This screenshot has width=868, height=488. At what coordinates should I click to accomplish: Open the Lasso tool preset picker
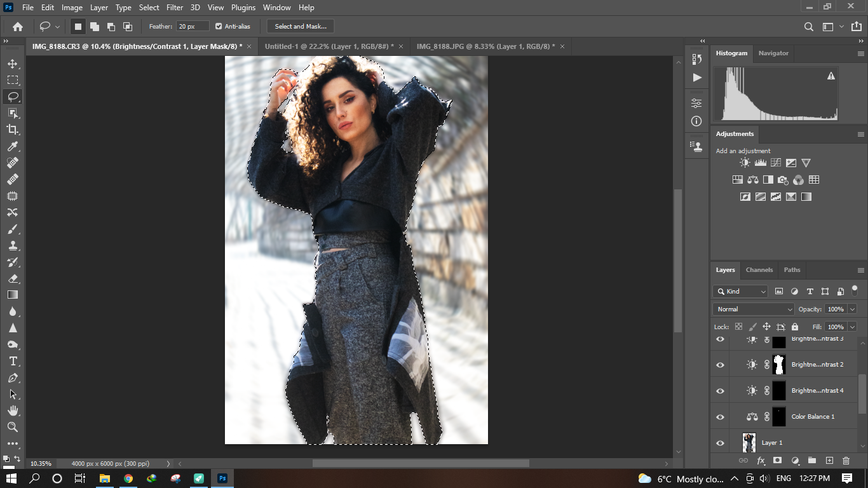pos(50,27)
